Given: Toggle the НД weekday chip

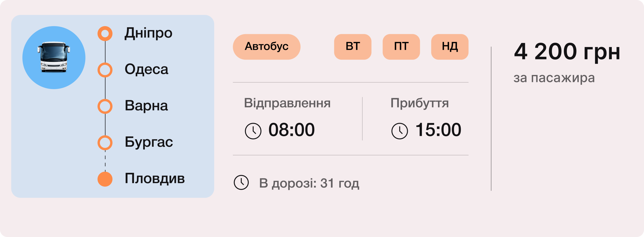Looking at the screenshot, I should (x=450, y=47).
